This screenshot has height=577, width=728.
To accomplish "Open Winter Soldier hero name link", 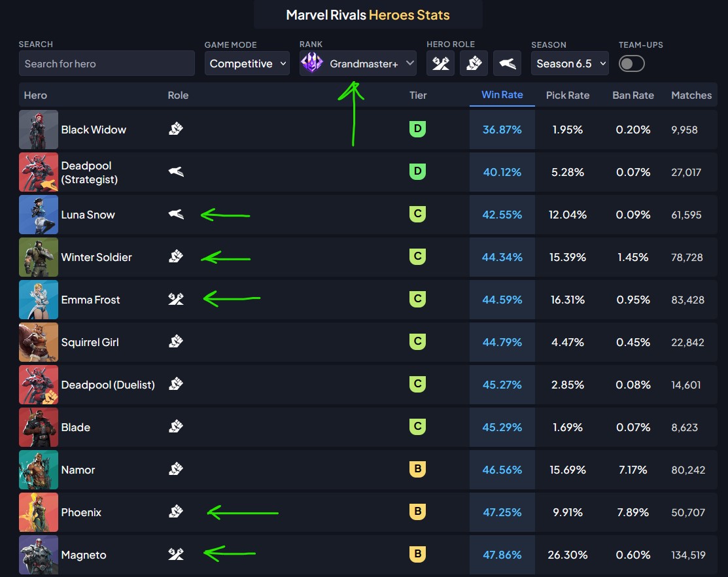I will click(97, 257).
